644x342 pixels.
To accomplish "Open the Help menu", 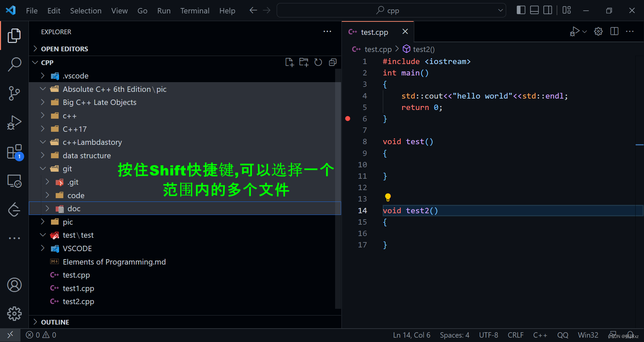I will 227,11.
